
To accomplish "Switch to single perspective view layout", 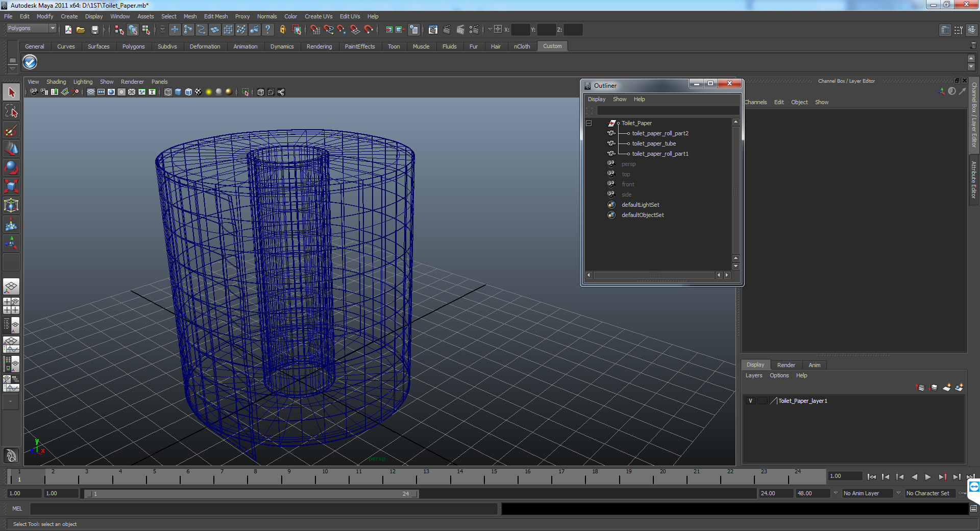I will click(11, 286).
